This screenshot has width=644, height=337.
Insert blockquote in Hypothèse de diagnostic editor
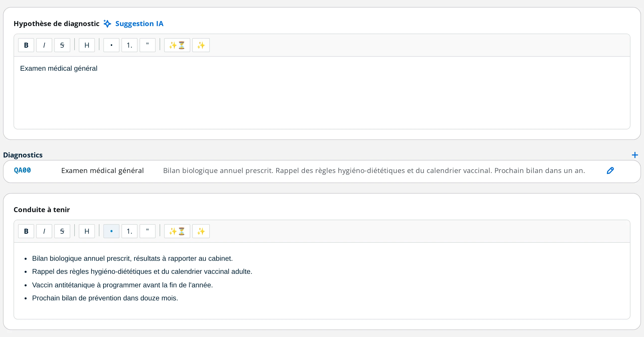148,45
